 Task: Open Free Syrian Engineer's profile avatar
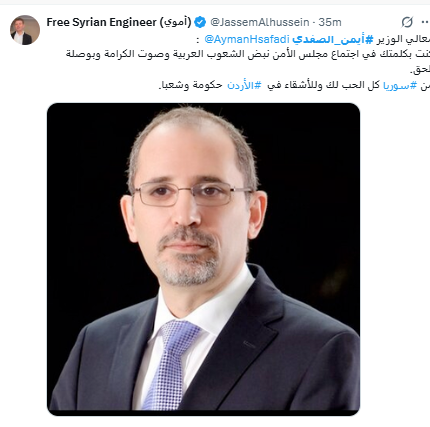(25, 30)
